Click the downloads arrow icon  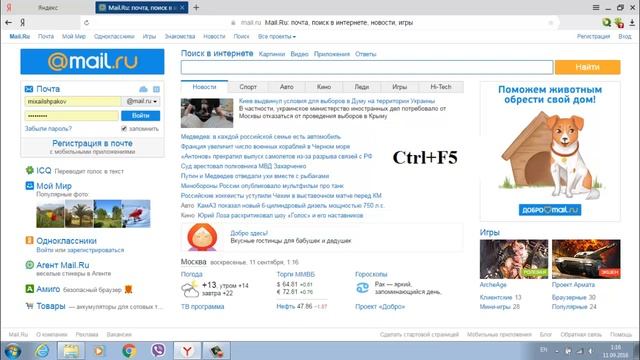click(x=632, y=23)
